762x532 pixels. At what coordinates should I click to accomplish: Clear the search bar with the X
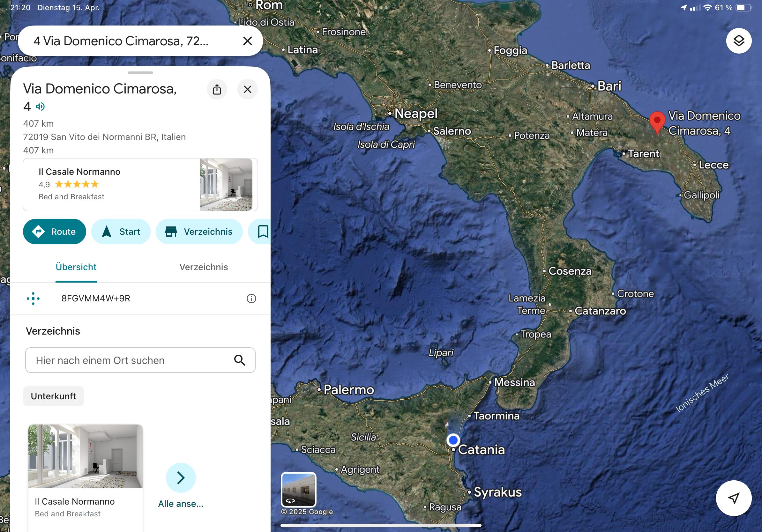pos(247,41)
